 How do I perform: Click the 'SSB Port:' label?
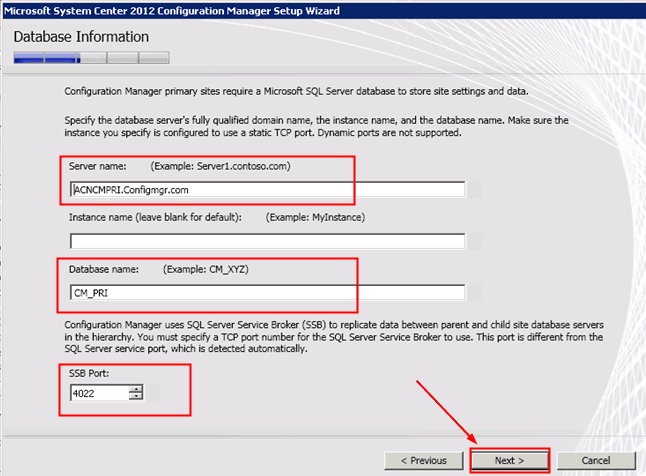pyautogui.click(x=89, y=373)
